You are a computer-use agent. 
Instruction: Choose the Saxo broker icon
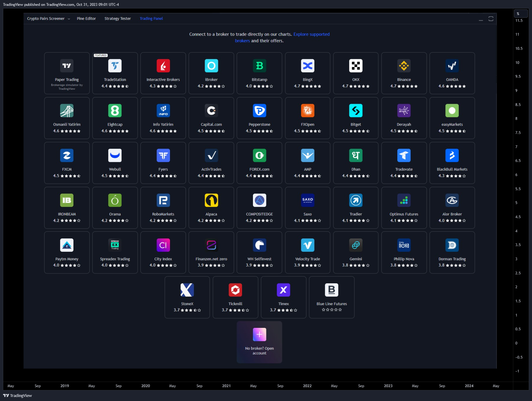308,200
